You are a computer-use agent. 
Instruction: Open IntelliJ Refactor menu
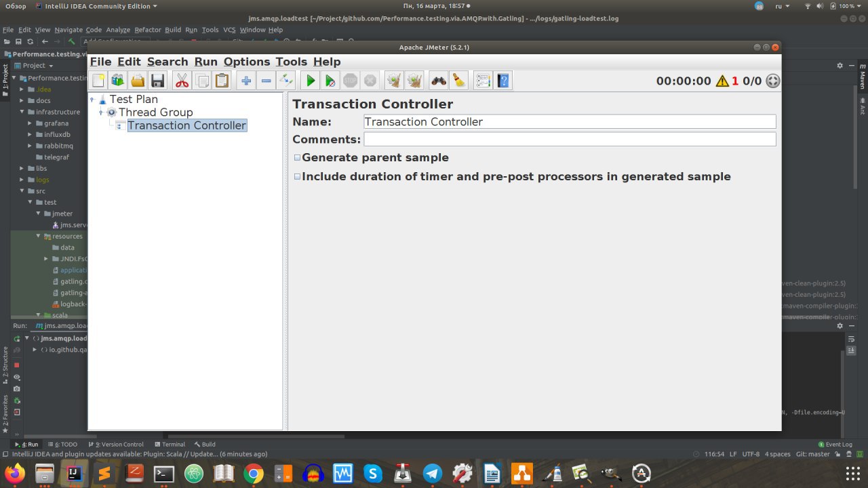(148, 30)
